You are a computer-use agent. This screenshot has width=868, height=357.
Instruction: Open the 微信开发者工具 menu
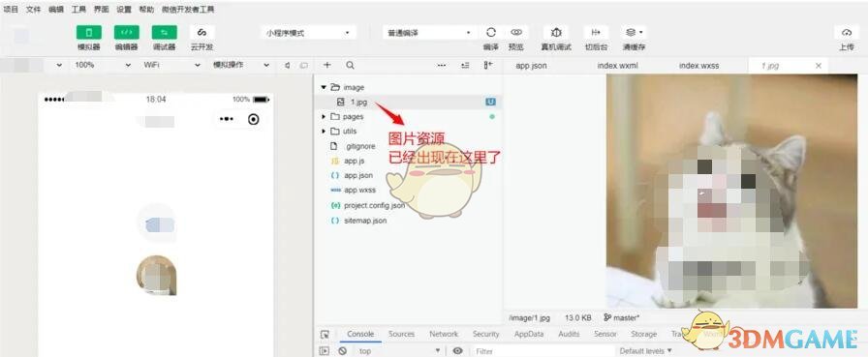pyautogui.click(x=188, y=10)
